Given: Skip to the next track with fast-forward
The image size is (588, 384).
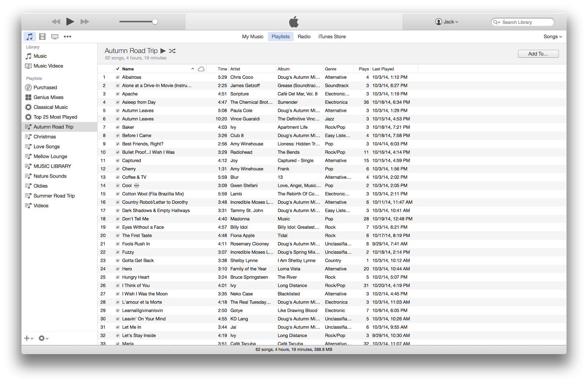Looking at the screenshot, I should [x=85, y=22].
